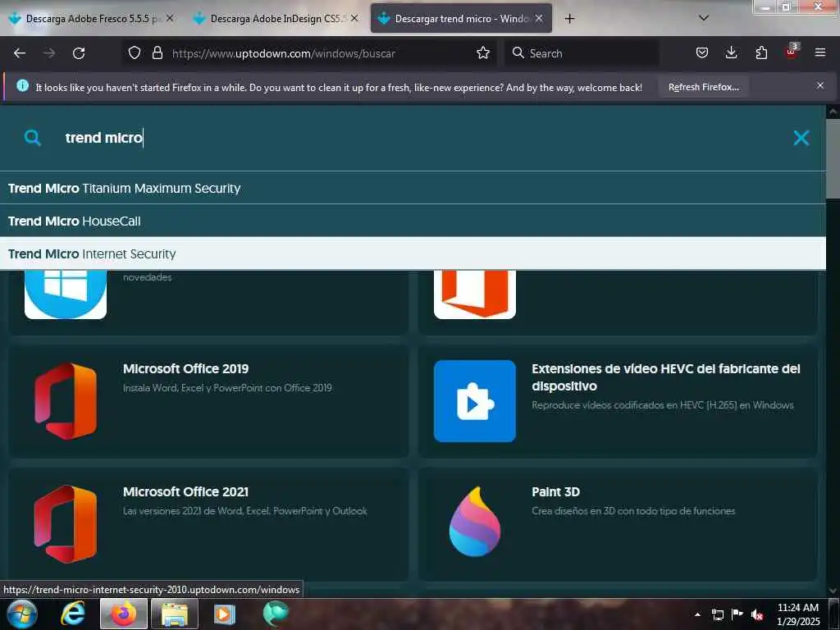Click the uptodown search magnifier icon
Image resolution: width=840 pixels, height=630 pixels.
click(32, 138)
